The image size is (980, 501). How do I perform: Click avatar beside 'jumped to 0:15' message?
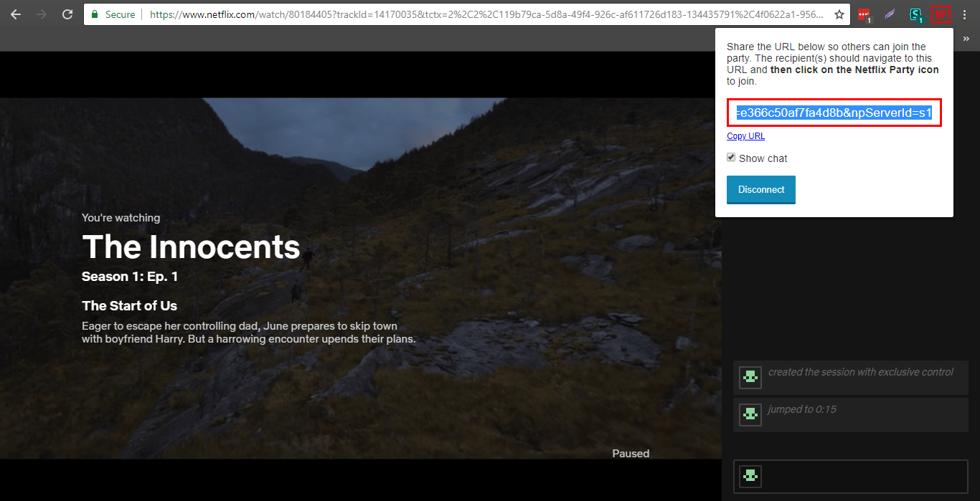(750, 415)
